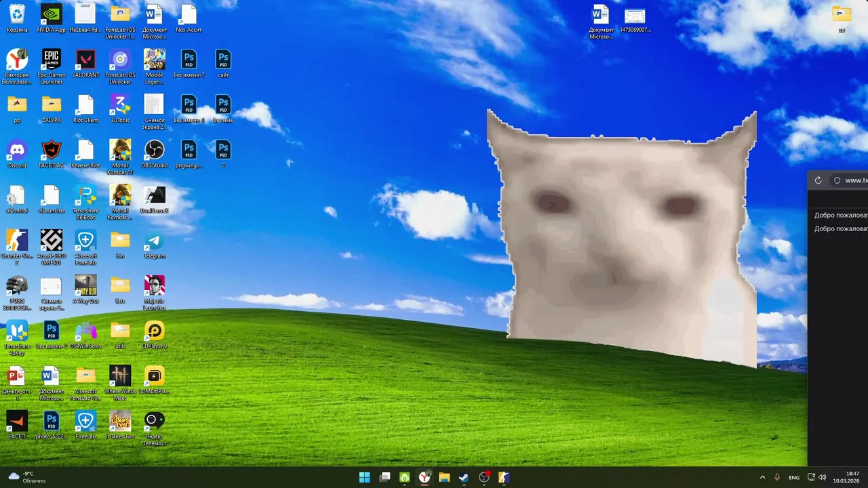The height and width of the screenshot is (488, 868).
Task: Select the VALORANT desktop shortcut
Action: click(x=85, y=63)
